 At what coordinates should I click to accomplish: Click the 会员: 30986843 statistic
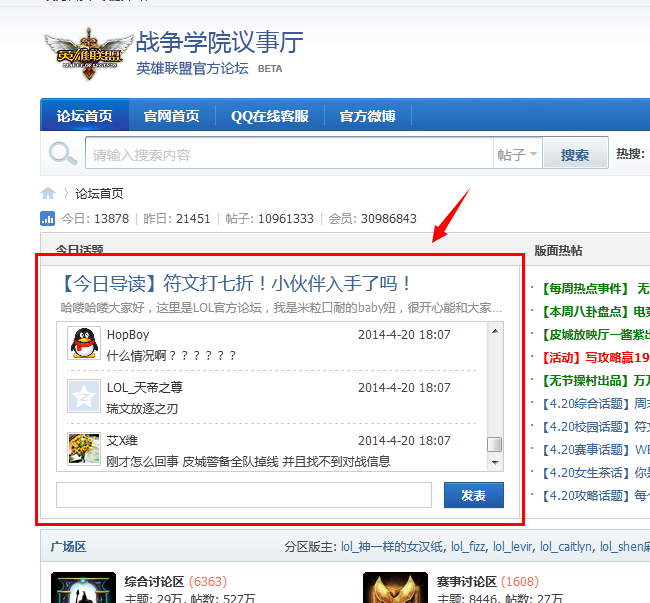pos(372,218)
